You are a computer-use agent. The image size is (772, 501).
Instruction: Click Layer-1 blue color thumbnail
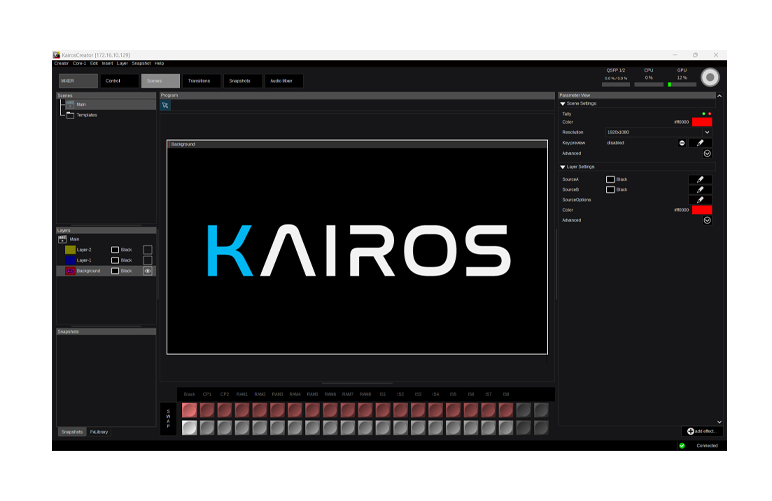pos(70,260)
